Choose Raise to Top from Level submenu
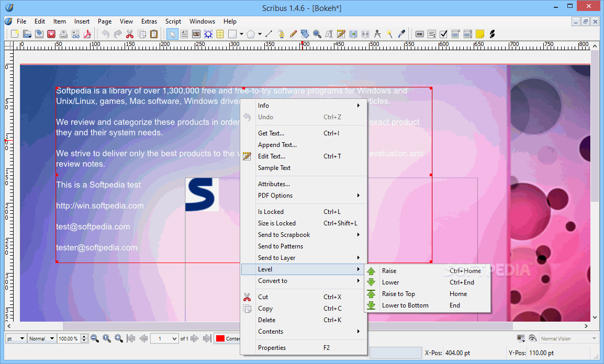604x364 pixels. (427, 294)
